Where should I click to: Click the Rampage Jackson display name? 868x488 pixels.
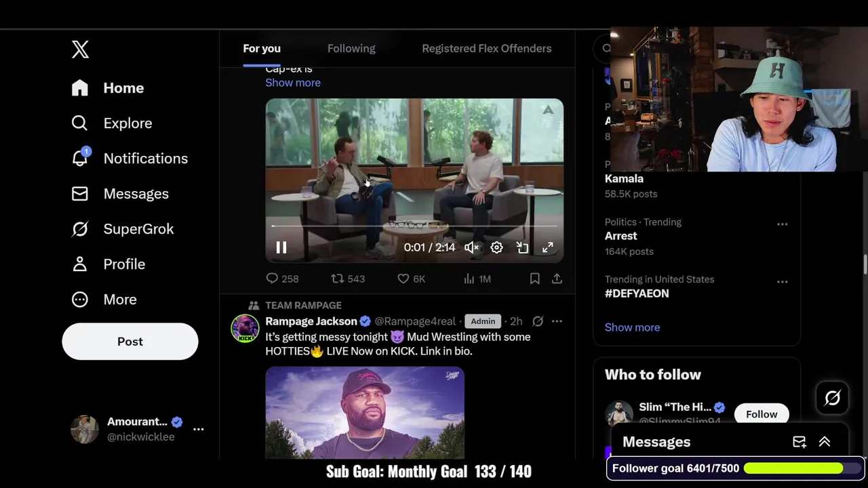(311, 321)
